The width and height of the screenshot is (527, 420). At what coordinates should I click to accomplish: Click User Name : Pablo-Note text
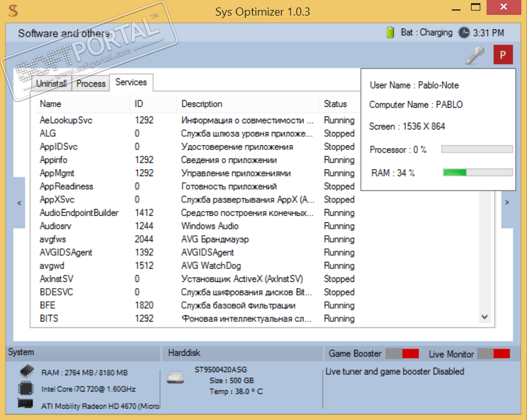pos(414,85)
